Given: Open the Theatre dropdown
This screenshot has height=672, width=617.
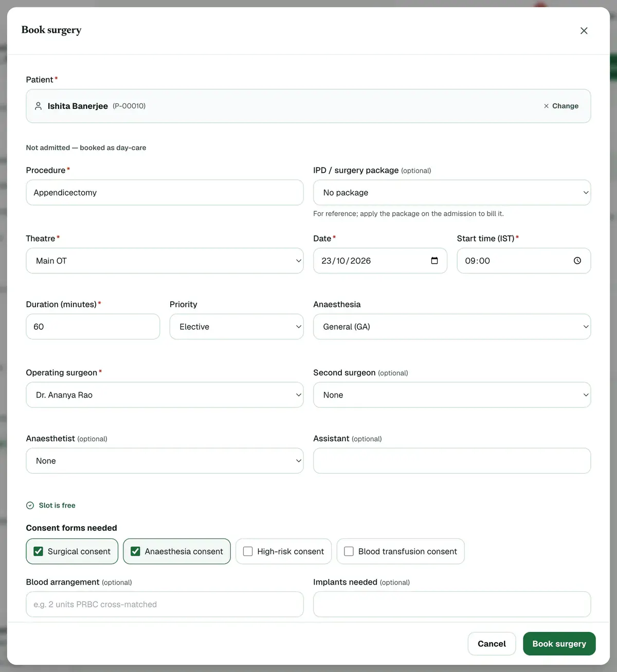Looking at the screenshot, I should pyautogui.click(x=165, y=261).
